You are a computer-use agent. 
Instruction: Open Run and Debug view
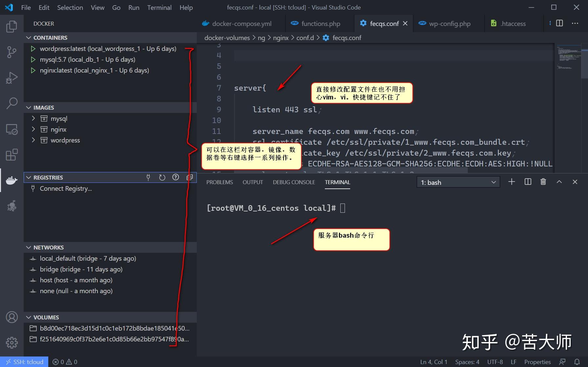click(x=12, y=78)
